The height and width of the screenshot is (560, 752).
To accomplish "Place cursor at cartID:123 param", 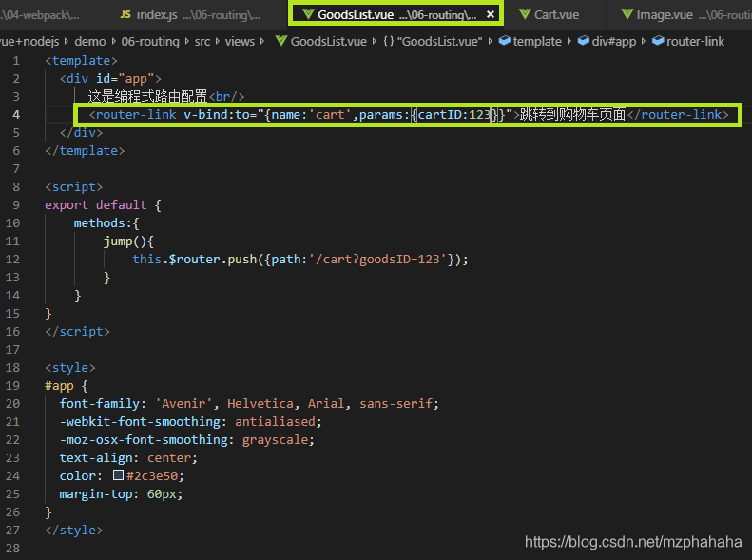I will 453,115.
